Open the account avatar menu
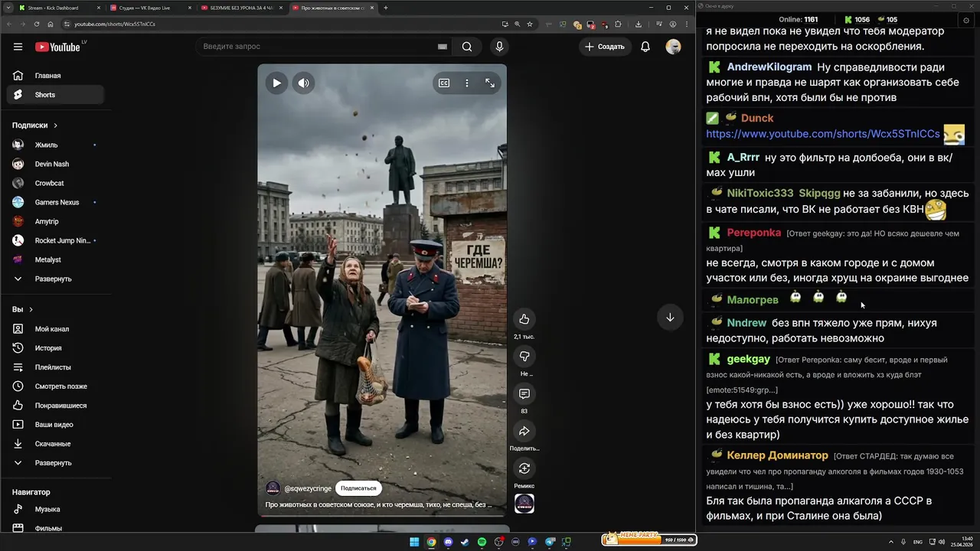980x551 pixels. click(x=674, y=47)
